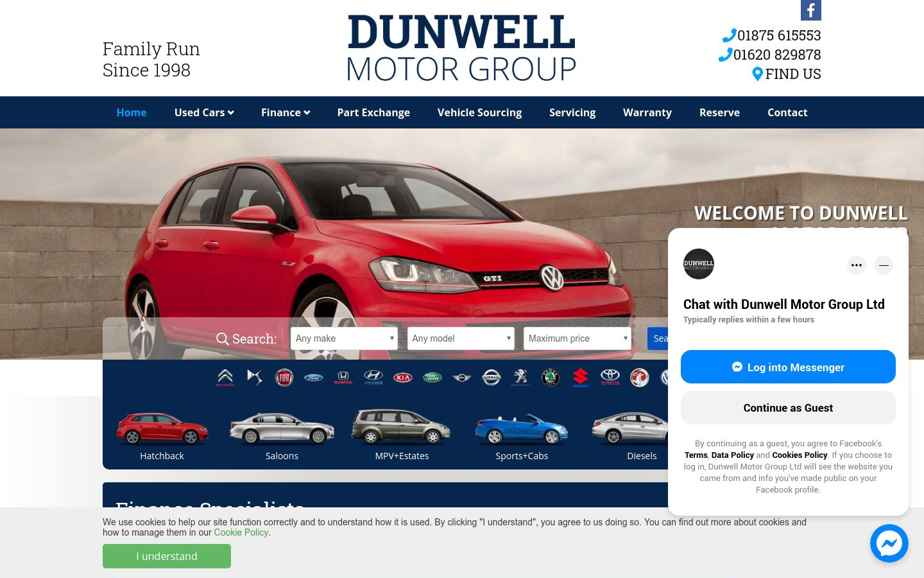Open the Part Exchange page
Image resolution: width=924 pixels, height=578 pixels.
coord(373,112)
